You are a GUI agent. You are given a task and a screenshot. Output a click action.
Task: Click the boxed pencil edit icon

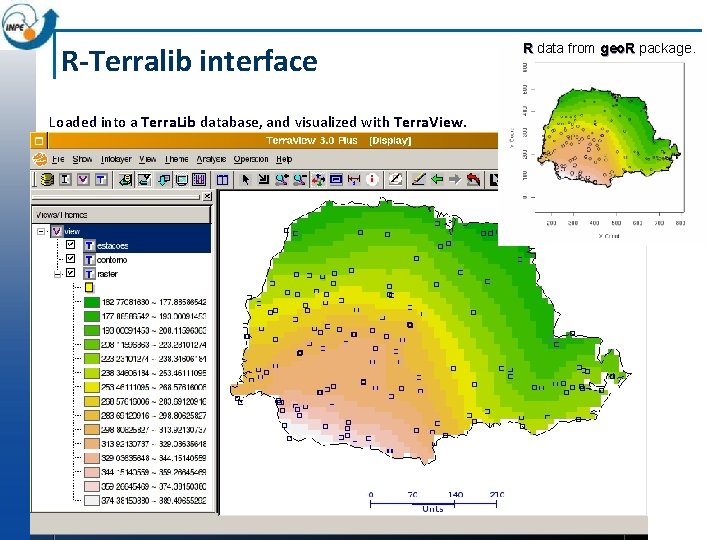pos(395,180)
